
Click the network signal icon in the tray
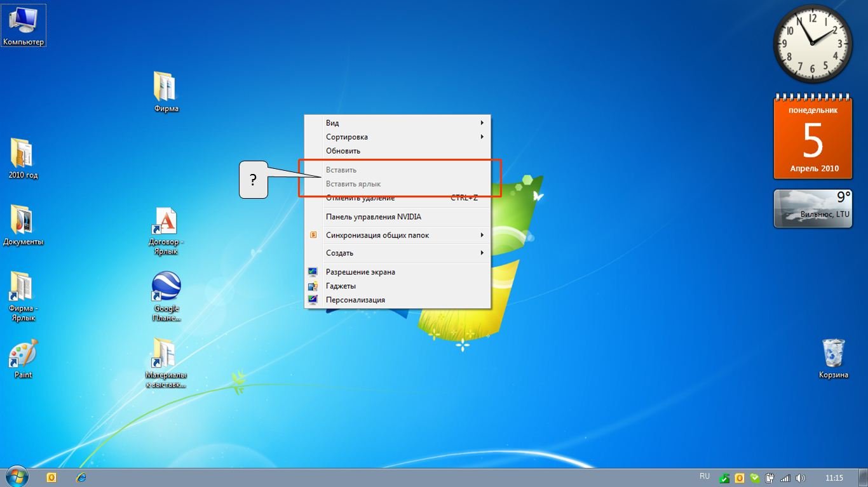(785, 478)
